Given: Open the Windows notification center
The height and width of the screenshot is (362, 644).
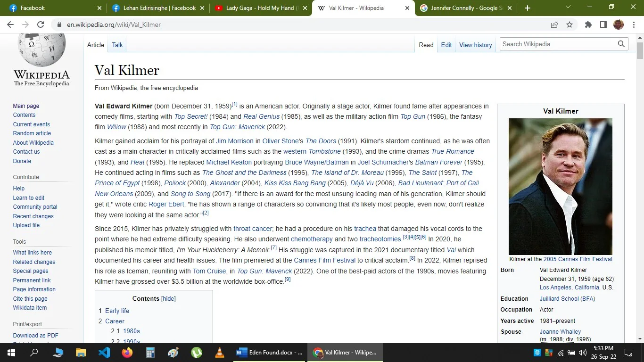Looking at the screenshot, I should (628, 352).
